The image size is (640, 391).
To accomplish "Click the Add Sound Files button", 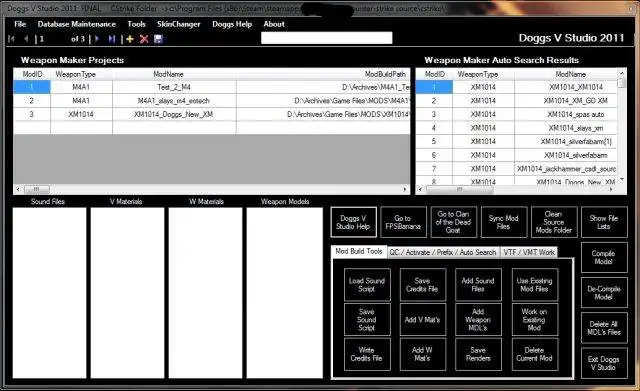I will click(478, 284).
